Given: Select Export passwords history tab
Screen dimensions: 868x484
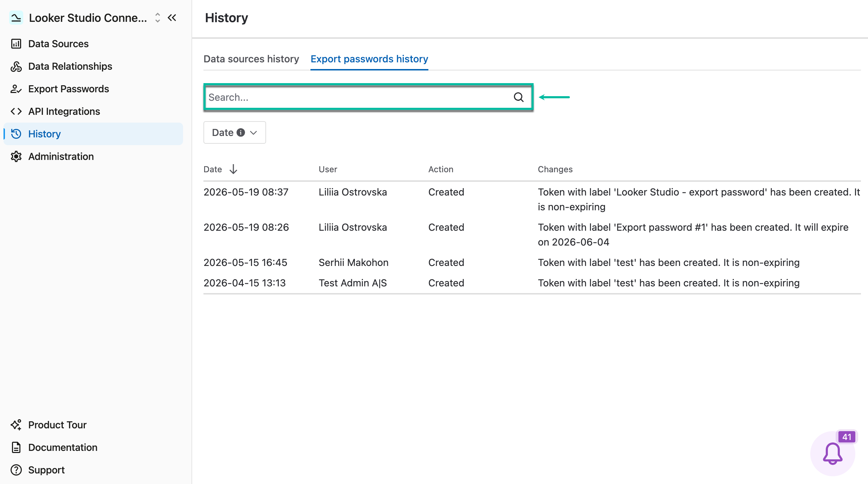Looking at the screenshot, I should tap(369, 59).
